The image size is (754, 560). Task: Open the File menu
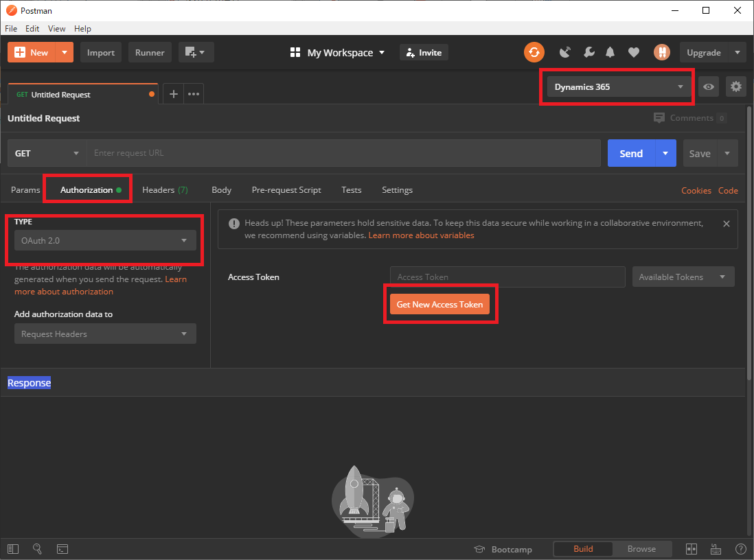point(11,29)
